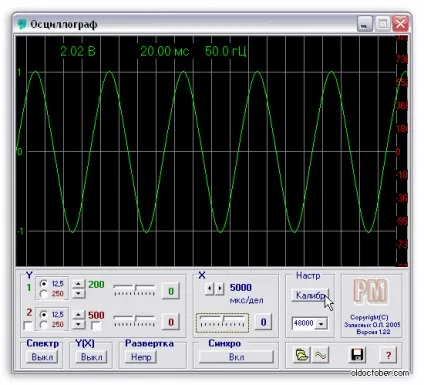Increase channel 2 scale above 500
Viewport: 424px width, 385px height.
click(x=79, y=314)
